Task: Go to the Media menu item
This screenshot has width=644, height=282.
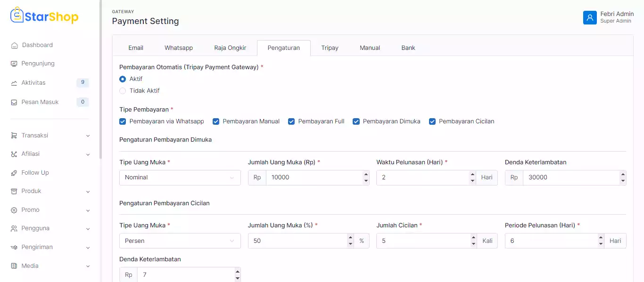Action: [30, 266]
